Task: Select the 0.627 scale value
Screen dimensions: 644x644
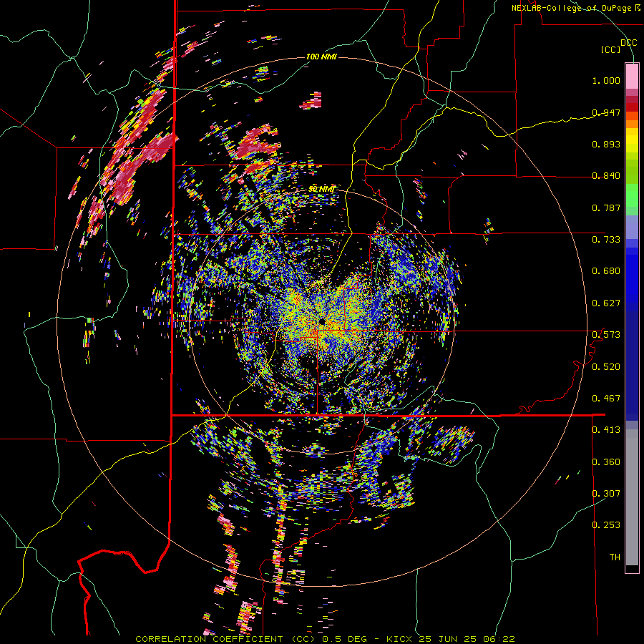Action: [606, 303]
